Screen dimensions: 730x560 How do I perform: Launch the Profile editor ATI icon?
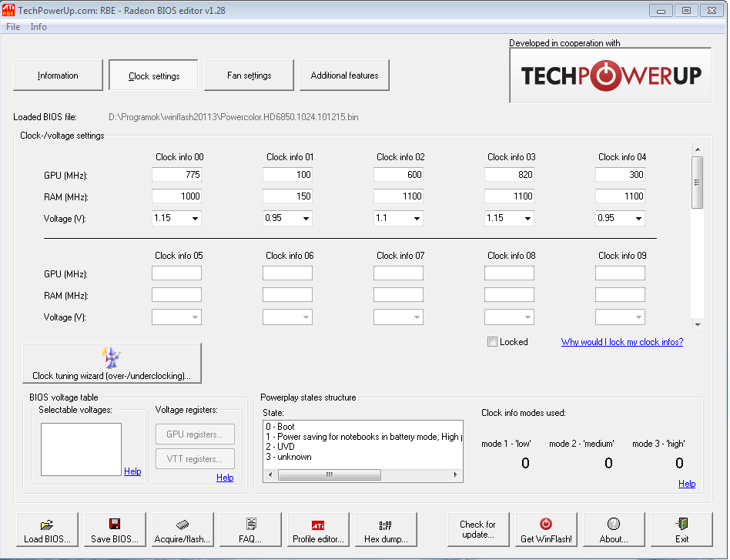click(319, 529)
